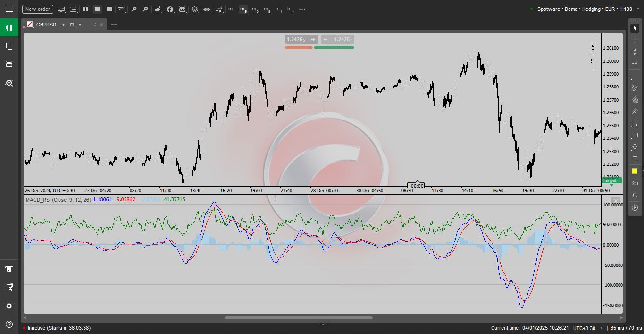Expand the timeframe dropdown beside GBPUSD tab
Viewport: 644px width, 334px height.
tap(80, 25)
